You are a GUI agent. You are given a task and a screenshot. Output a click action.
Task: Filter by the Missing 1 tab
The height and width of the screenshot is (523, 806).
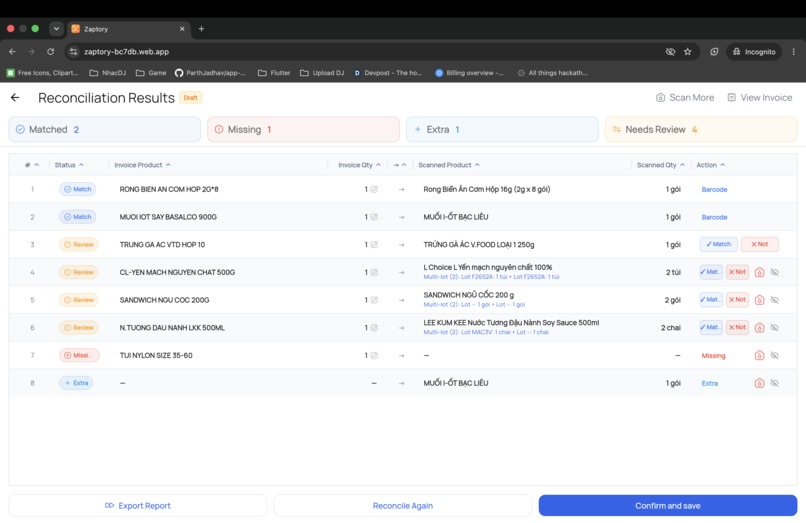303,130
